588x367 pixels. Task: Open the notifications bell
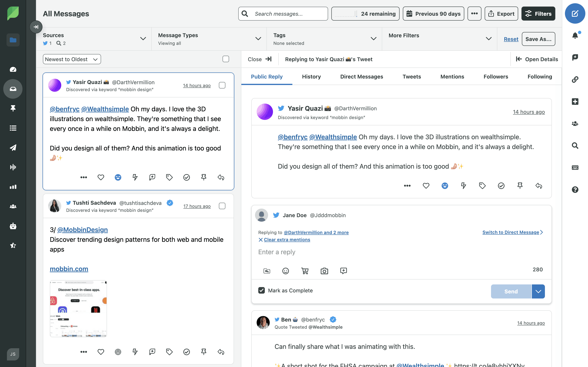(575, 36)
